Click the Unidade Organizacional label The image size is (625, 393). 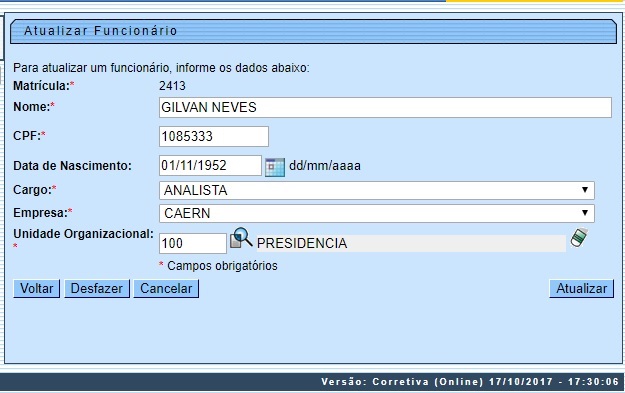83,234
